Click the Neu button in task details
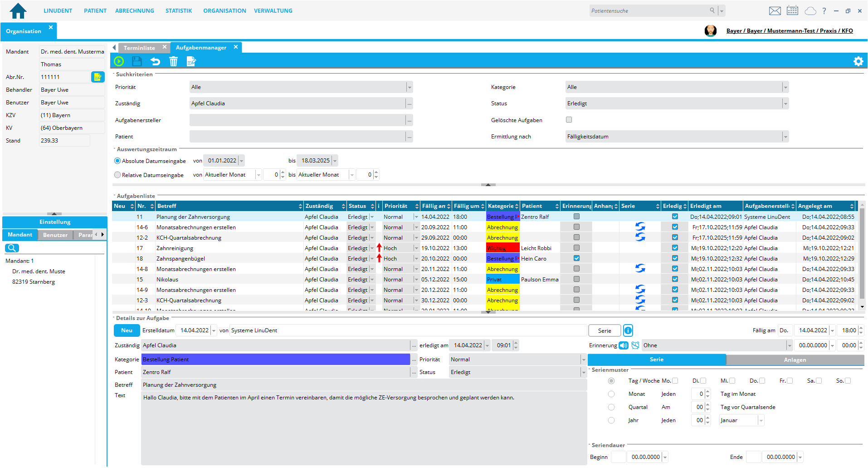Viewport: 868px width, 468px height. click(x=127, y=330)
